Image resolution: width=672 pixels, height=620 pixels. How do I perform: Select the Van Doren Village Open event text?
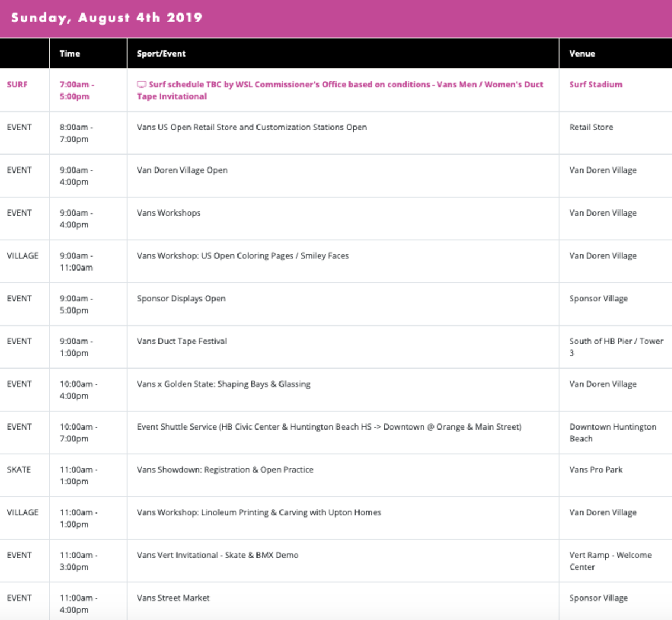click(x=183, y=170)
